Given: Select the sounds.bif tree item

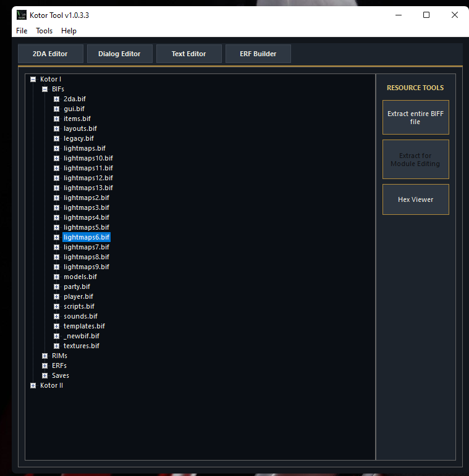Looking at the screenshot, I should [80, 316].
